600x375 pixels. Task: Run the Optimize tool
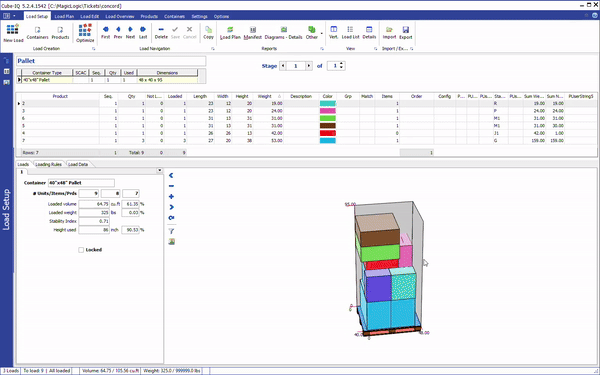coord(85,33)
